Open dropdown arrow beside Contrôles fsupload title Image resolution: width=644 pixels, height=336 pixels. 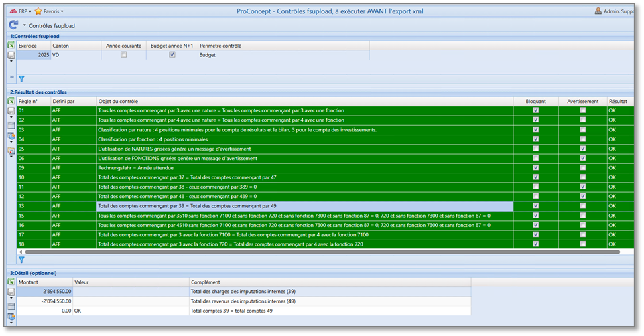click(x=25, y=25)
